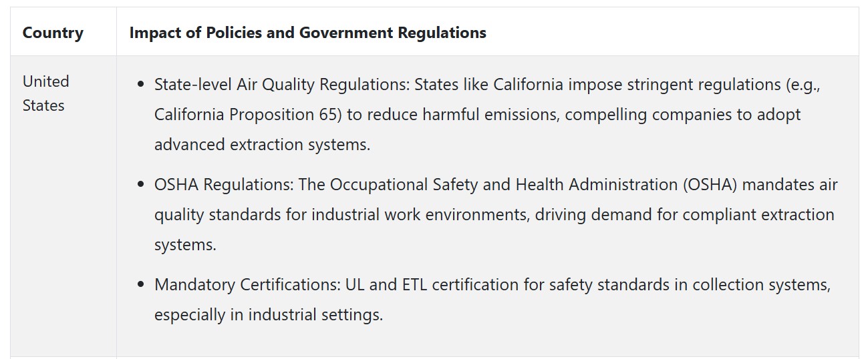Click the text 'Mandatory Certifications:'
The width and height of the screenshot is (868, 359).
247,285
